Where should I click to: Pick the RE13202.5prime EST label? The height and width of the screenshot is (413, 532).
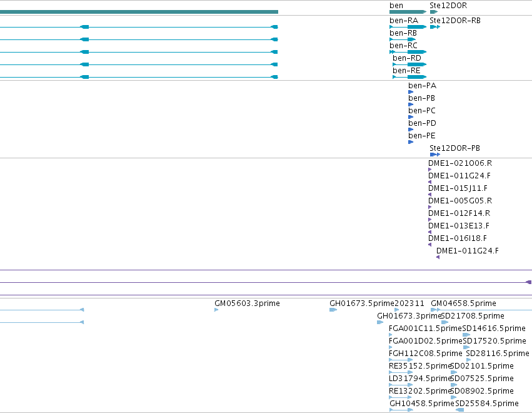419,392
